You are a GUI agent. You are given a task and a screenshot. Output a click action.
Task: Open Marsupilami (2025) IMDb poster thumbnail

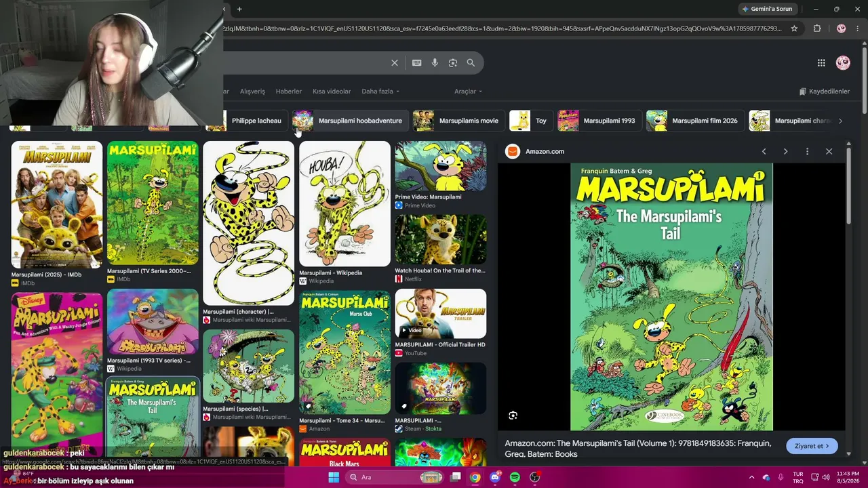pos(57,205)
